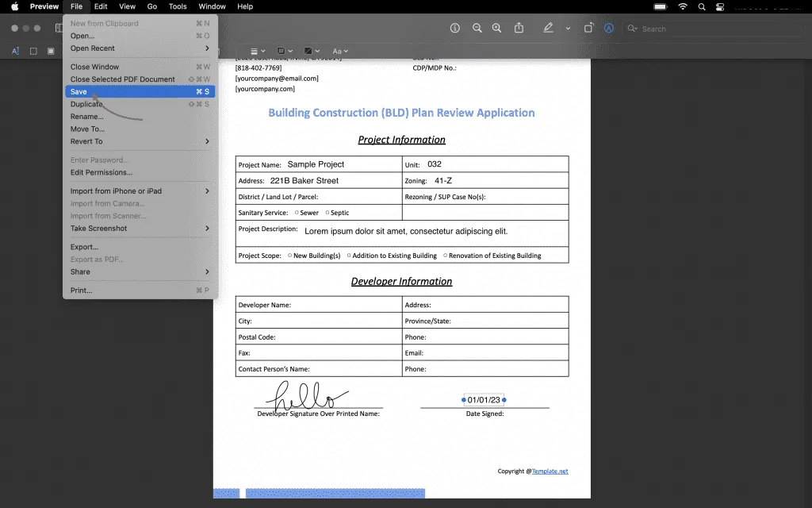Select the Markup pencil icon
This screenshot has width=812, height=508.
[548, 28]
